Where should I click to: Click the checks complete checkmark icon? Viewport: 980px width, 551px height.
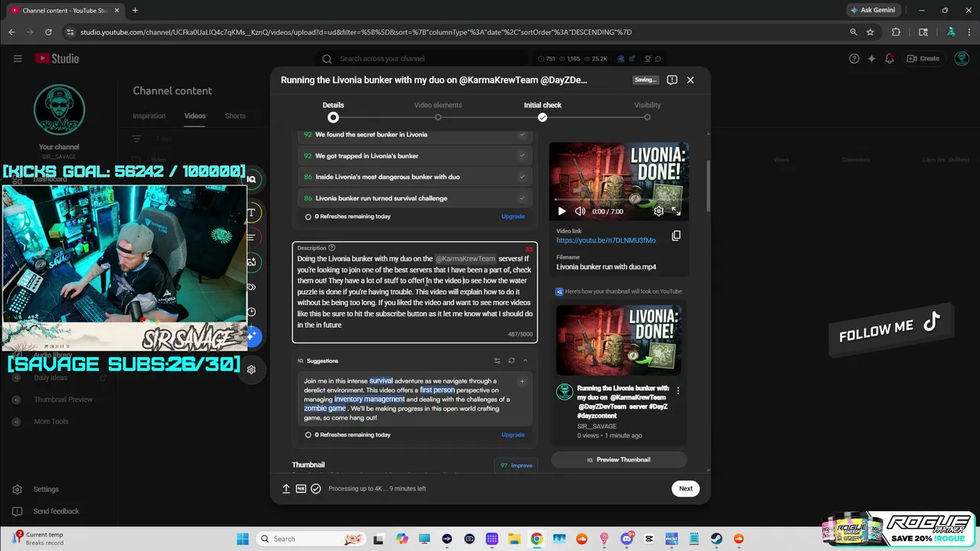[x=315, y=488]
